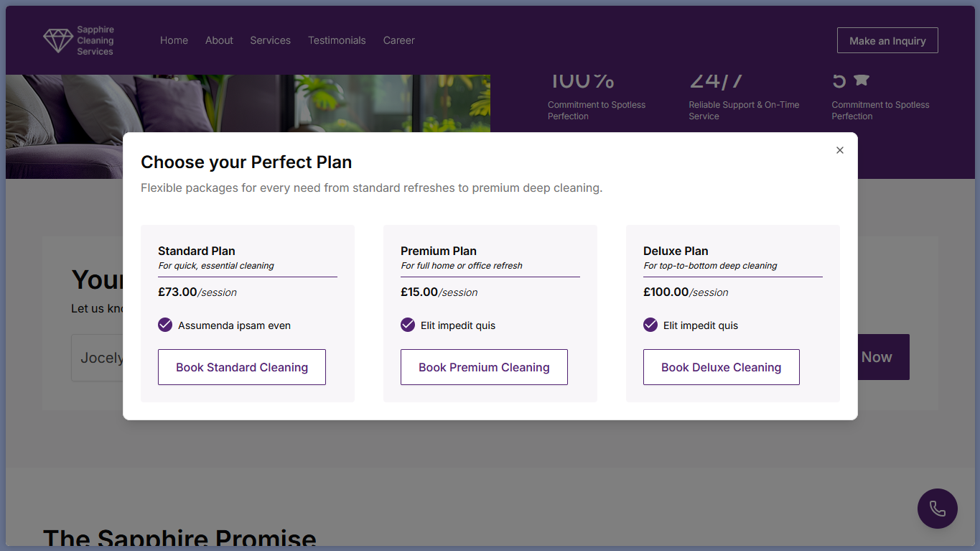
Task: Close the plan selection dialog
Action: (839, 150)
